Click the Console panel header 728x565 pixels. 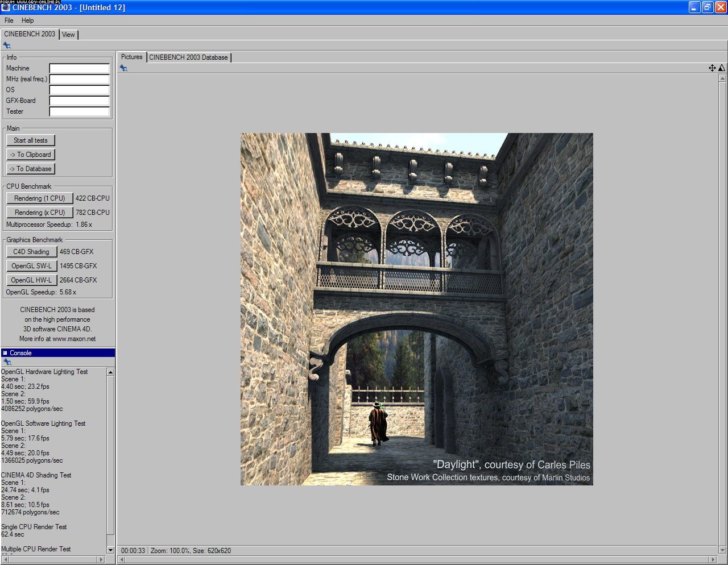tap(58, 353)
